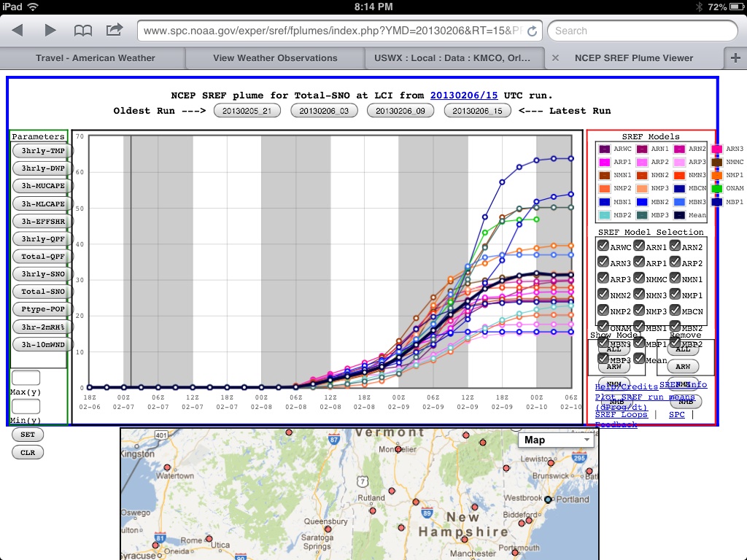Tap the Safari search field

click(642, 31)
